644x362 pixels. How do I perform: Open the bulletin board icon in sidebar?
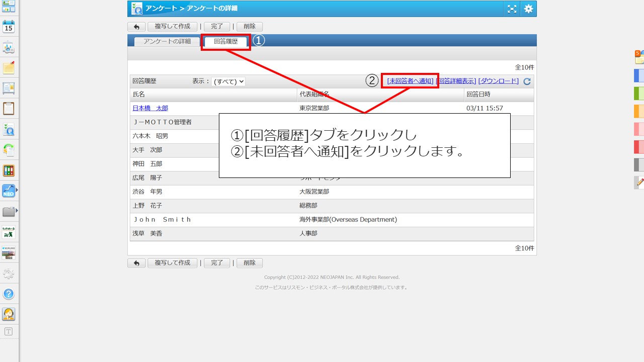(9, 88)
